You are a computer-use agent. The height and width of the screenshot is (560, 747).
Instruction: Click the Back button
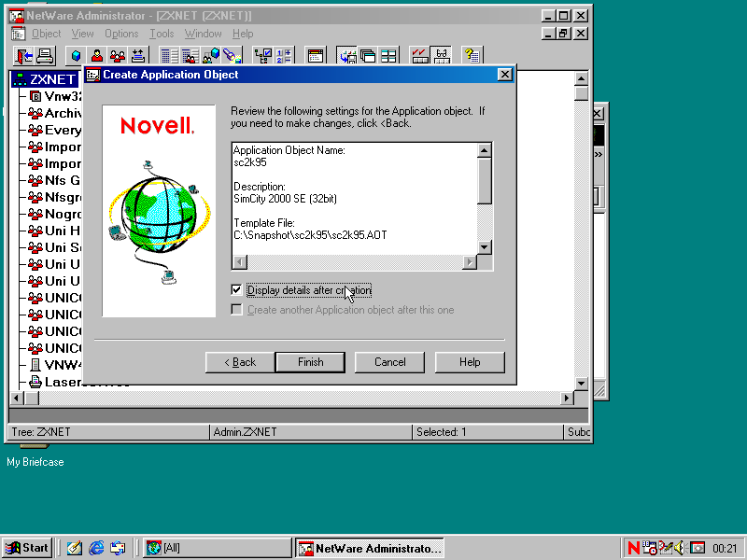pyautogui.click(x=240, y=362)
